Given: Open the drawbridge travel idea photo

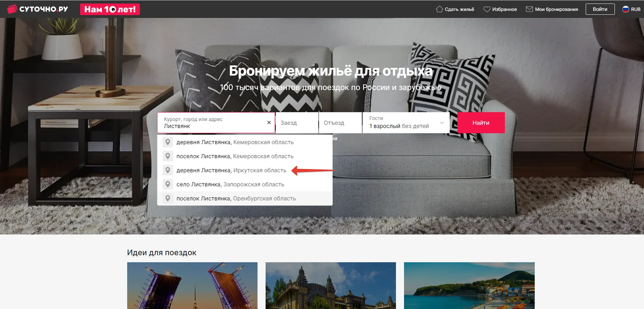Looking at the screenshot, I should click(x=192, y=286).
